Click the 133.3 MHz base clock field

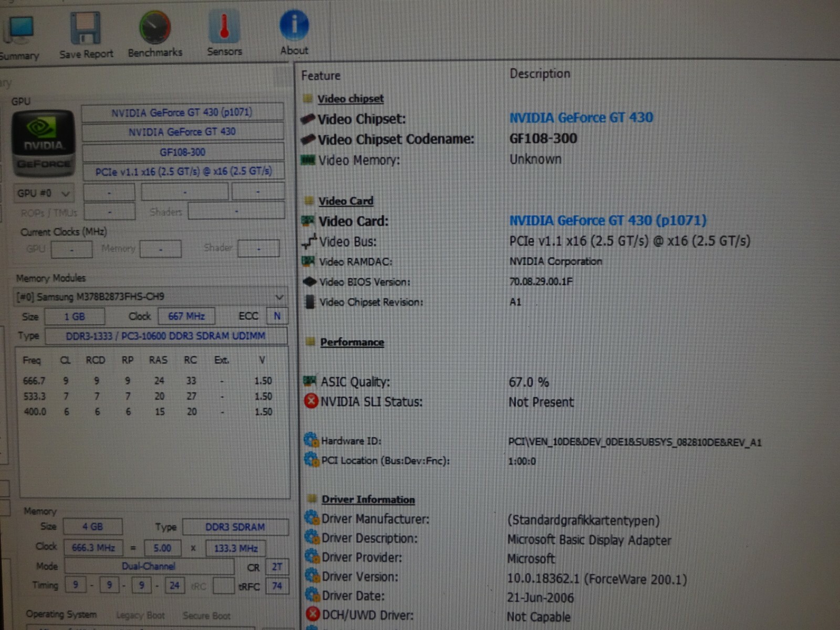235,549
